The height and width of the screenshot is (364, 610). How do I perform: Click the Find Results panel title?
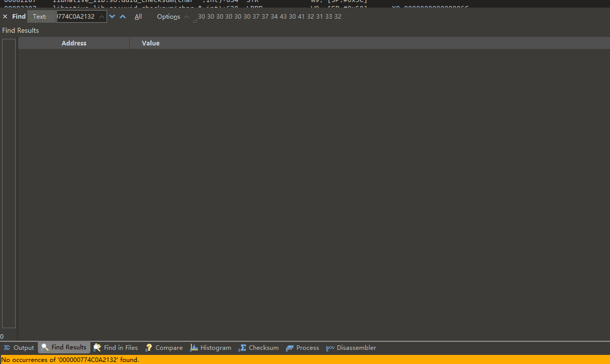20,30
